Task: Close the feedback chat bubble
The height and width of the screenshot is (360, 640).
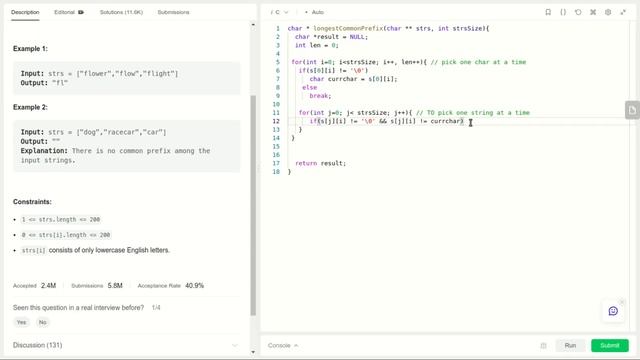Action: [x=622, y=302]
